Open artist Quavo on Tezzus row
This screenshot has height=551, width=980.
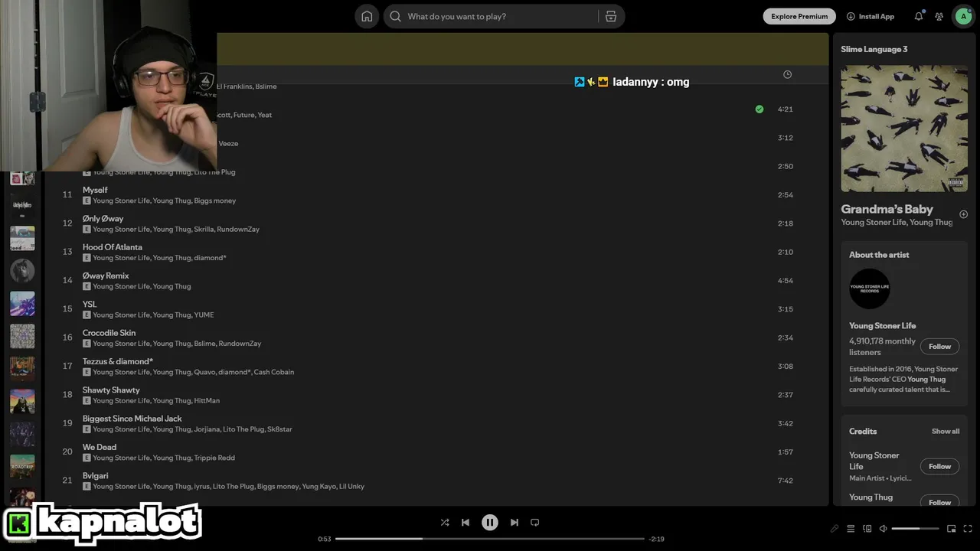(x=204, y=372)
